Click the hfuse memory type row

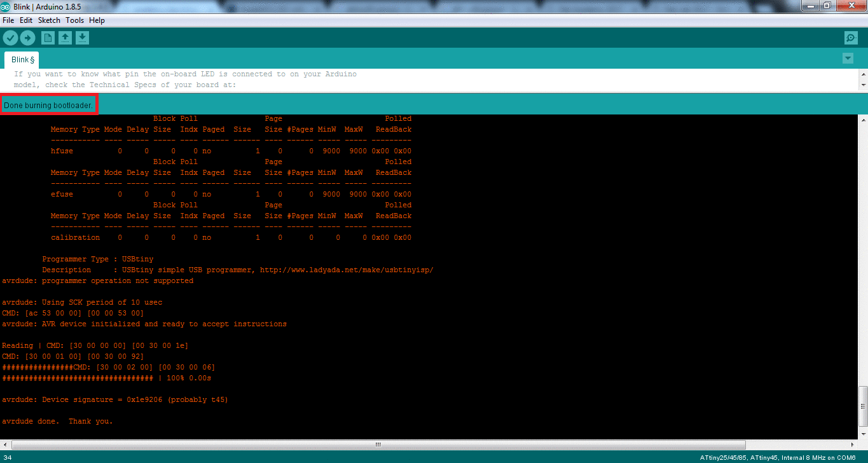[x=231, y=151]
